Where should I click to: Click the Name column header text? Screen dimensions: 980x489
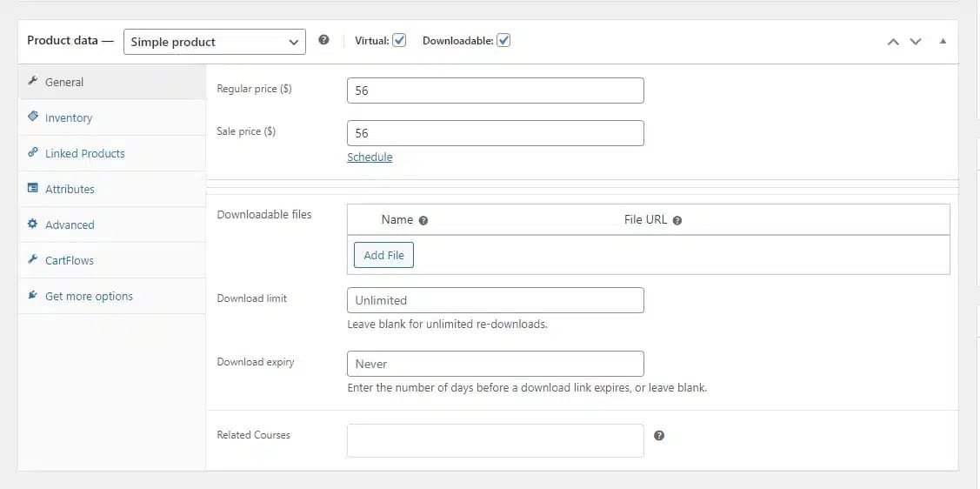[x=397, y=219]
